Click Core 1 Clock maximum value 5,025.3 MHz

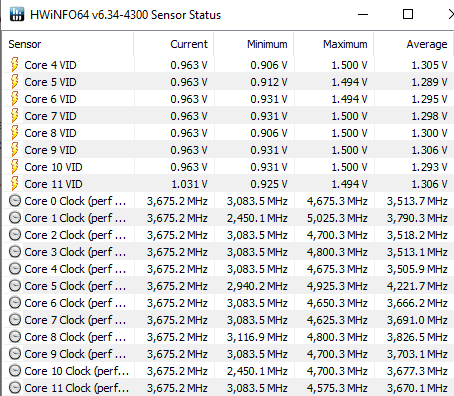337,218
